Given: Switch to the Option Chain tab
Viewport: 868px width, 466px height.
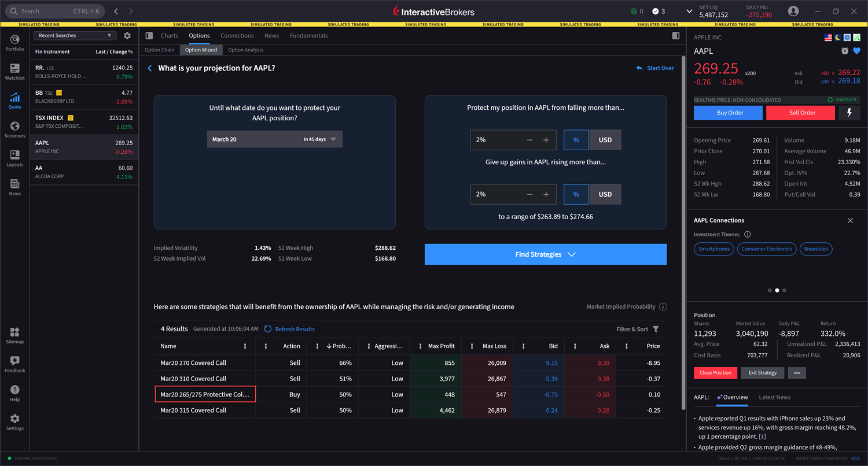Looking at the screenshot, I should click(159, 50).
